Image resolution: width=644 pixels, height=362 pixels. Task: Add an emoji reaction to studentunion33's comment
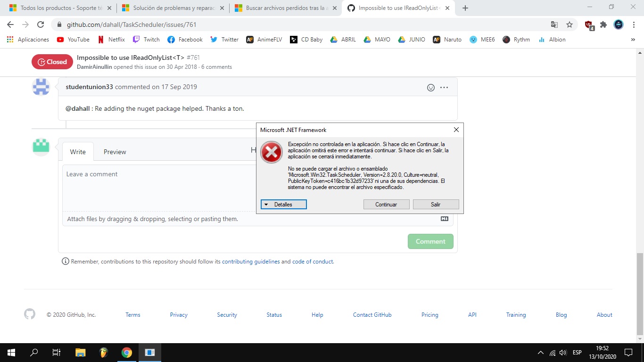click(x=430, y=87)
